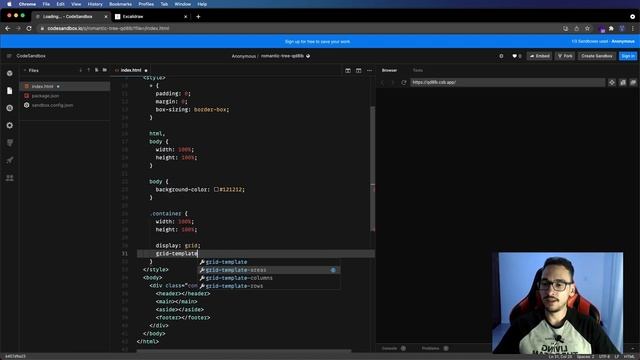Click the new folder icon in Files header
The image size is (640, 360).
click(104, 70)
